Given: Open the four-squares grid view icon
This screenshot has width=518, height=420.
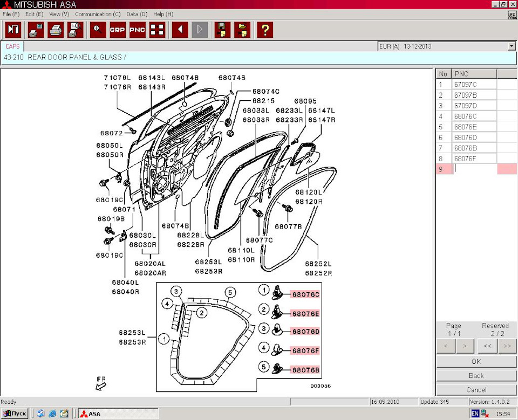Looking at the screenshot, I should [x=157, y=30].
